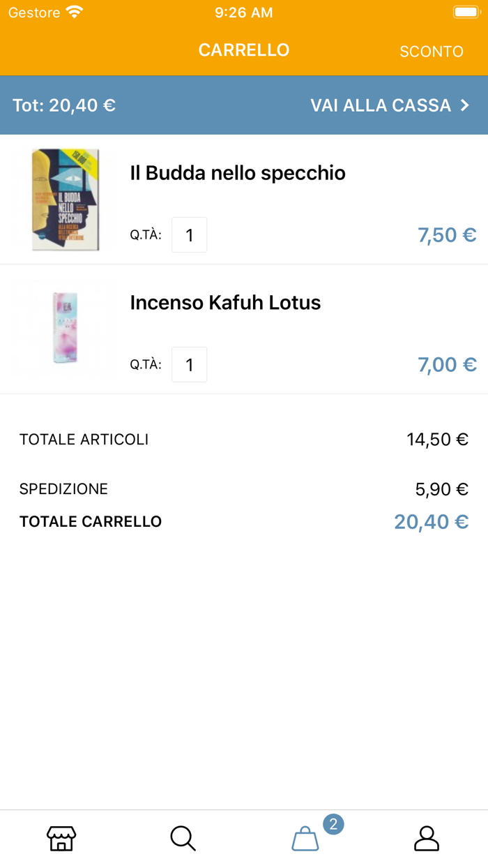Open the Il Budda nello specchio product title
The image size is (488, 868).
[x=237, y=172]
